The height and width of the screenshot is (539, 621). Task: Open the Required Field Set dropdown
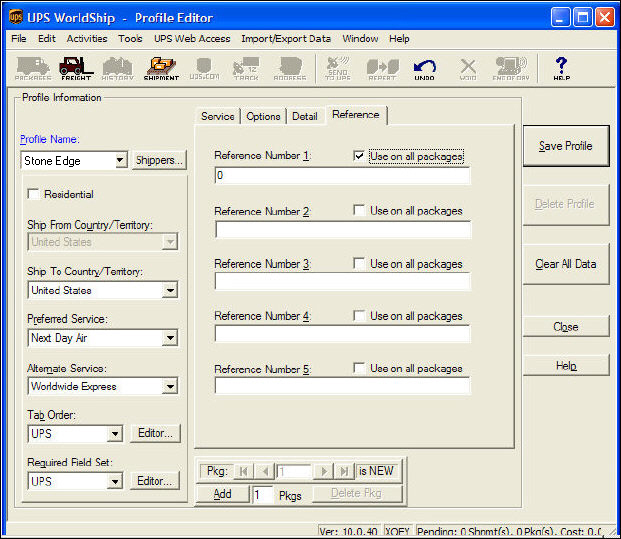coord(114,482)
